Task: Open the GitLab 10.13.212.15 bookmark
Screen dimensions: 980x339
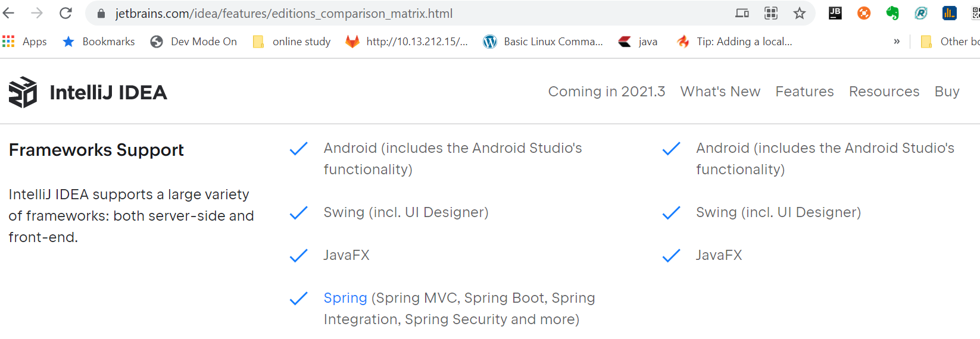Action: click(407, 42)
